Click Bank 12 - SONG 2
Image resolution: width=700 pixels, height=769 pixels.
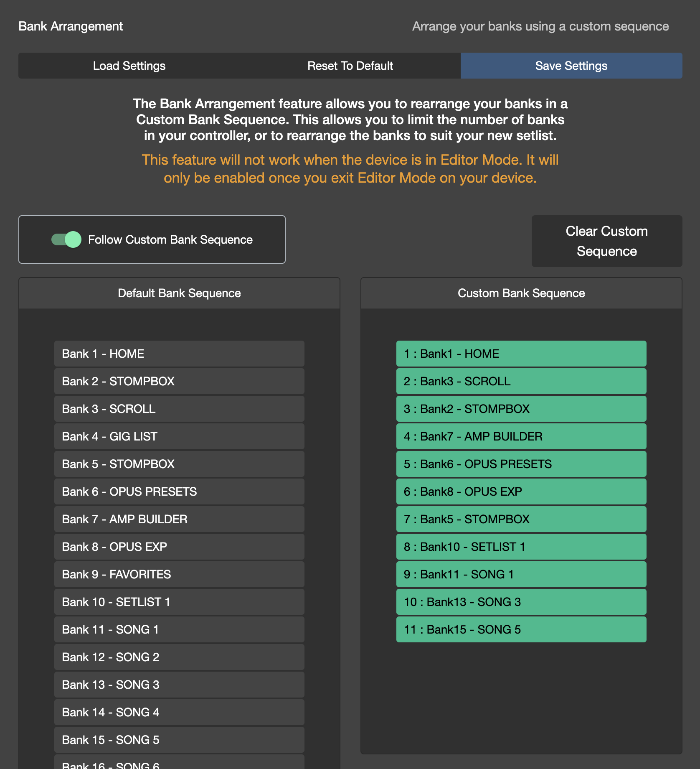pos(179,657)
